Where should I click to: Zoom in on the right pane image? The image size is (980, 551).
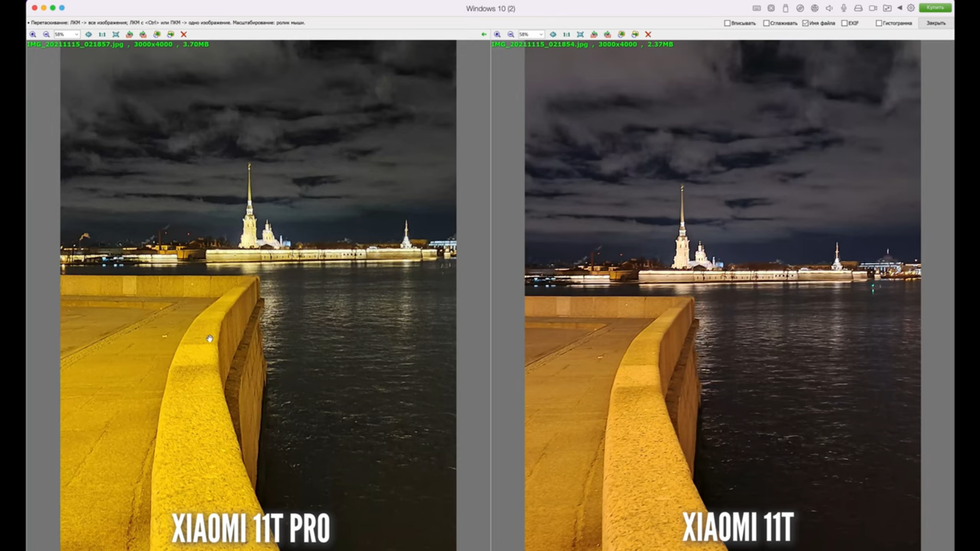coord(497,34)
